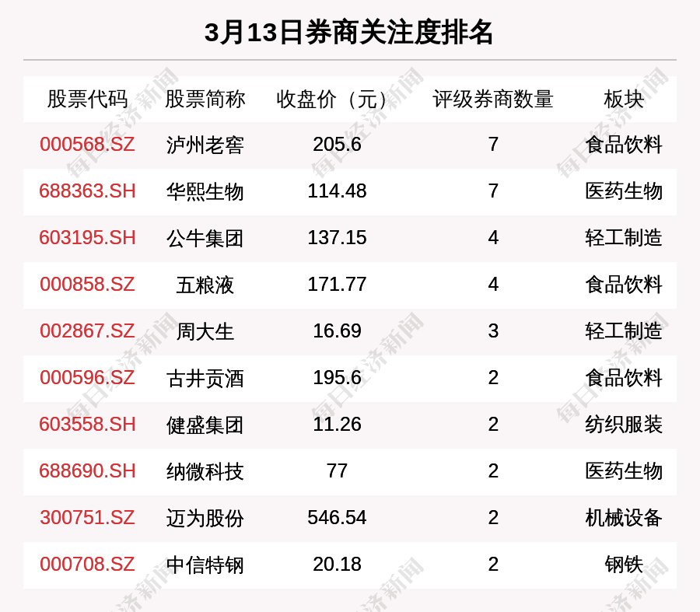Click stock name 周大生
Image resolution: width=700 pixels, height=612 pixels.
tap(205, 332)
